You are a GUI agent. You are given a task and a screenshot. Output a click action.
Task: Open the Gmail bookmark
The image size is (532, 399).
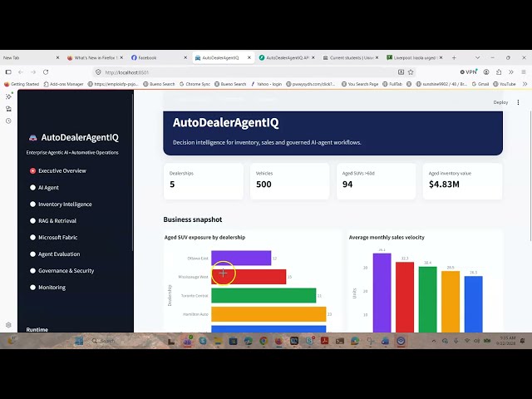480,84
